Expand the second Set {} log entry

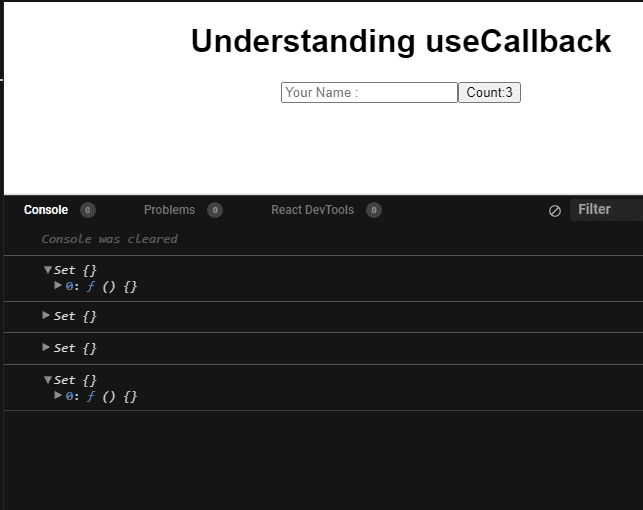46,315
